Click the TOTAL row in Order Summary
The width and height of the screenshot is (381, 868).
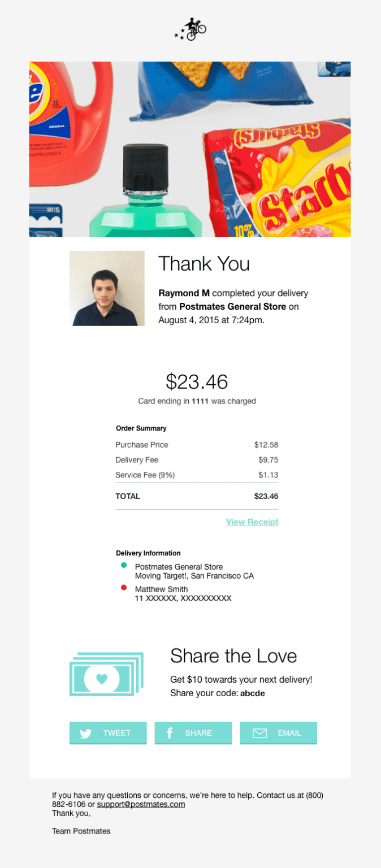[x=196, y=496]
